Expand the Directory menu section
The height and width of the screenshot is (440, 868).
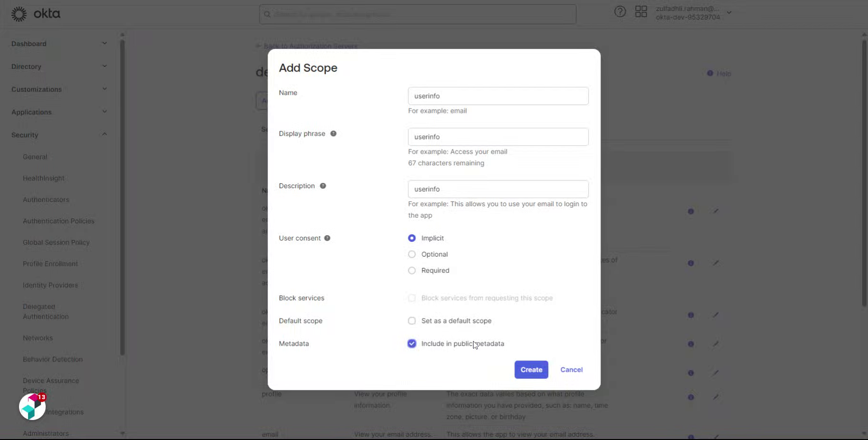[58, 66]
